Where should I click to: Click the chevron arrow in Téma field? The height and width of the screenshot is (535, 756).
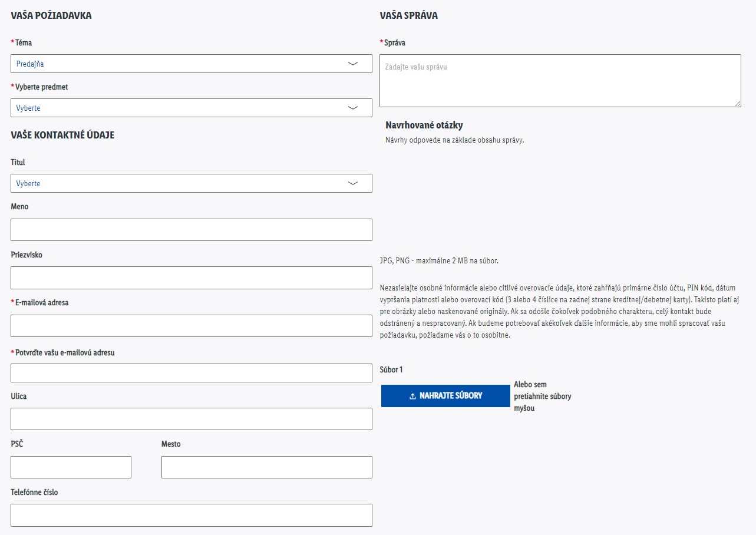[x=353, y=64]
